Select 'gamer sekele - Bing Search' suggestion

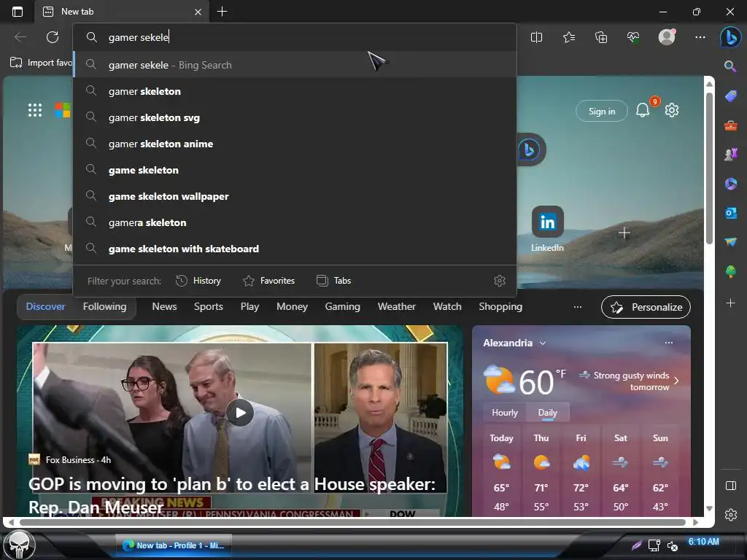point(295,65)
